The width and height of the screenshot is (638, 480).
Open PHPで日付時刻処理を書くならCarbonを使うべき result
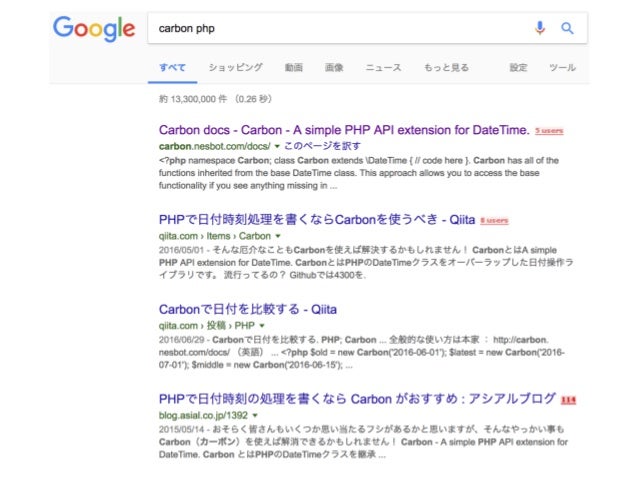pos(317,220)
